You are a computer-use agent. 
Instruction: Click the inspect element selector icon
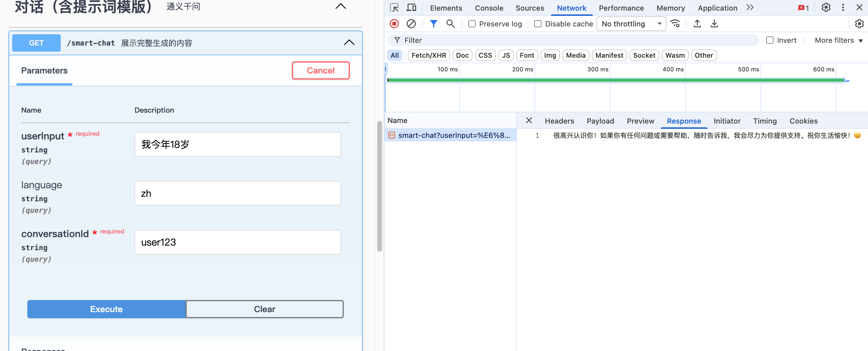tap(394, 7)
